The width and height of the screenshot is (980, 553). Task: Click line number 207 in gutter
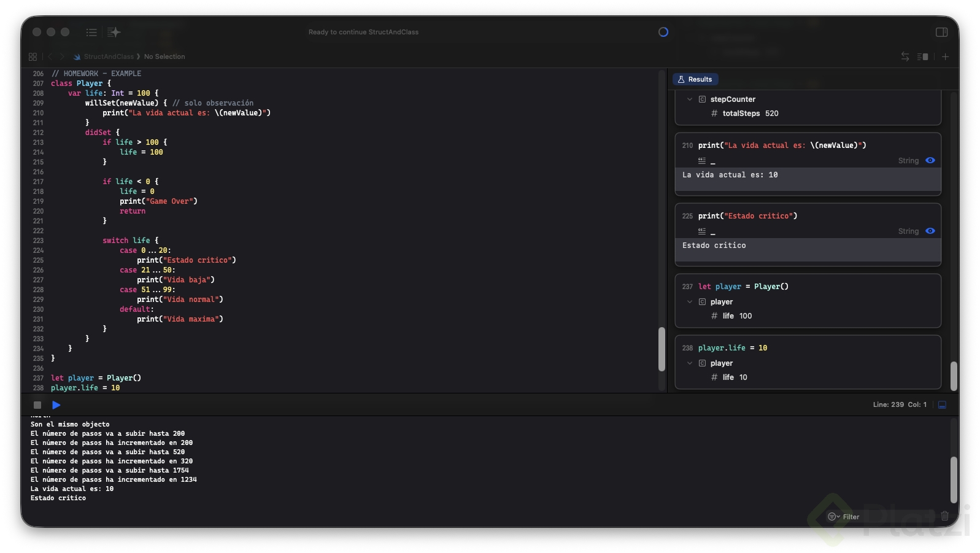[x=38, y=83]
